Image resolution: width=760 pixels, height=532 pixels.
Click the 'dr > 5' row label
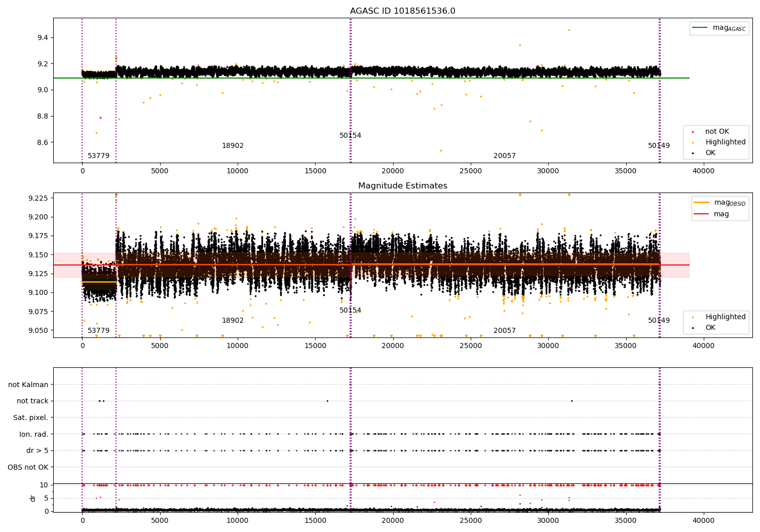37,451
